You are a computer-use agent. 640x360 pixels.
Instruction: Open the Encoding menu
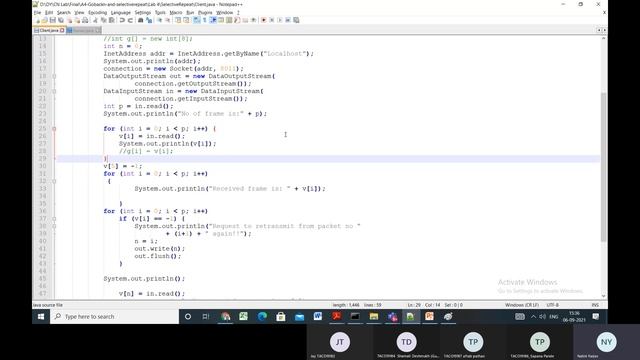tap(97, 13)
